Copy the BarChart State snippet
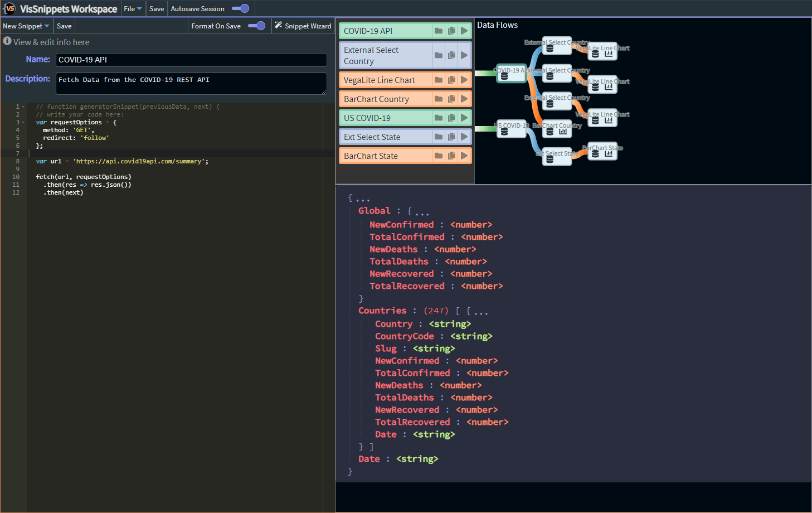Image resolution: width=812 pixels, height=513 pixels. 451,156
